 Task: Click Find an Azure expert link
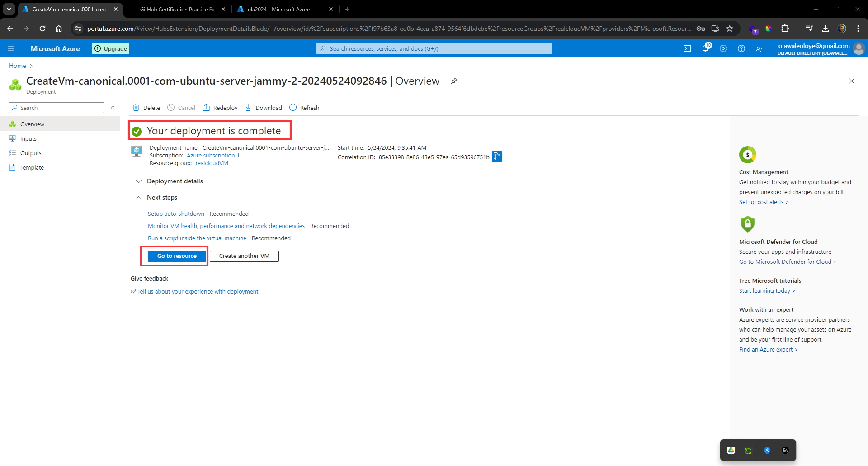768,350
